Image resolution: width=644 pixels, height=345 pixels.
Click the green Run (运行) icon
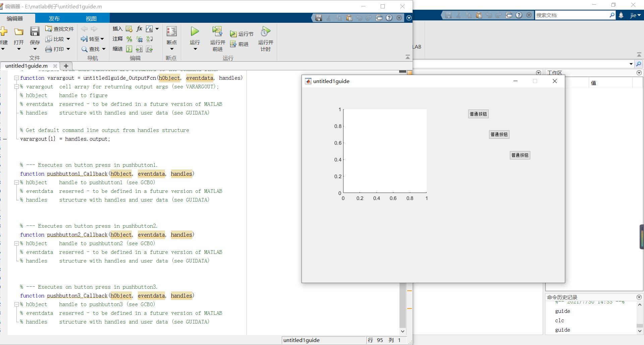pyautogui.click(x=195, y=31)
